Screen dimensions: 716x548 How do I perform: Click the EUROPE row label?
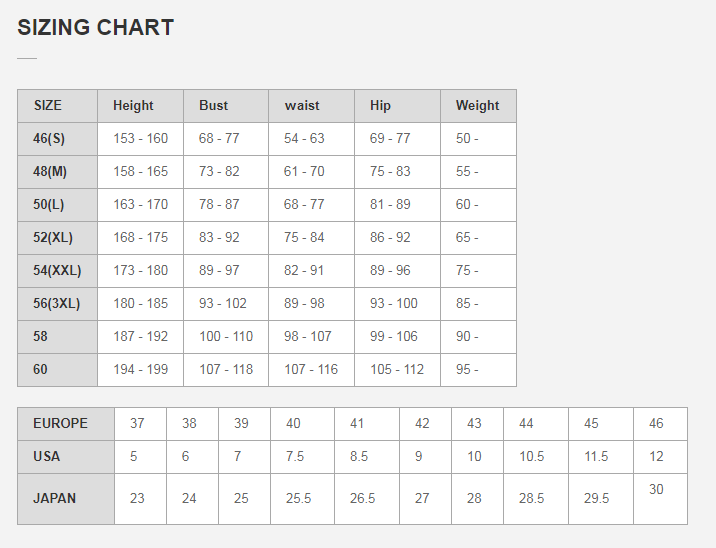60,423
